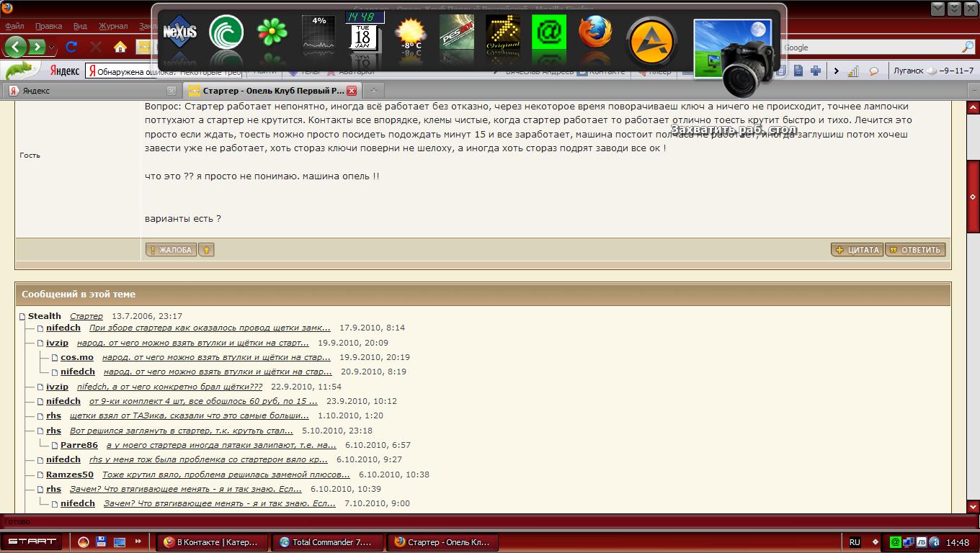Viewport: 980px width, 553px height.
Task: Click the Google search magnifier icon
Action: pos(968,47)
